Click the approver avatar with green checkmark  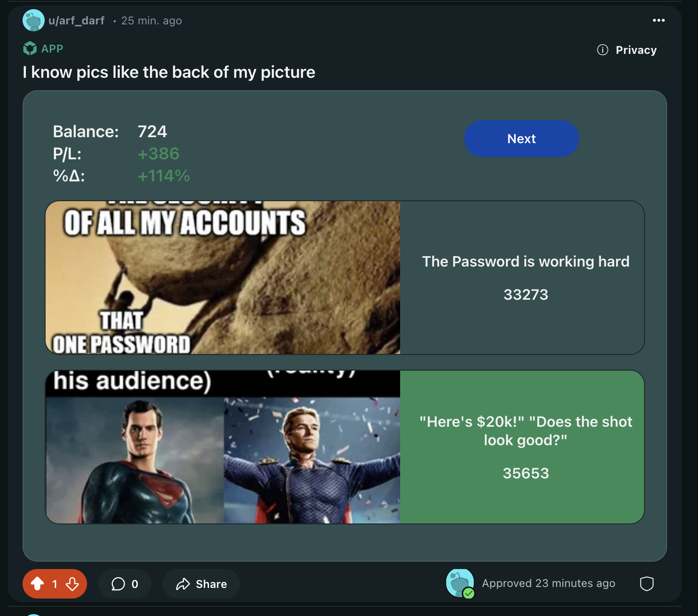tap(460, 583)
